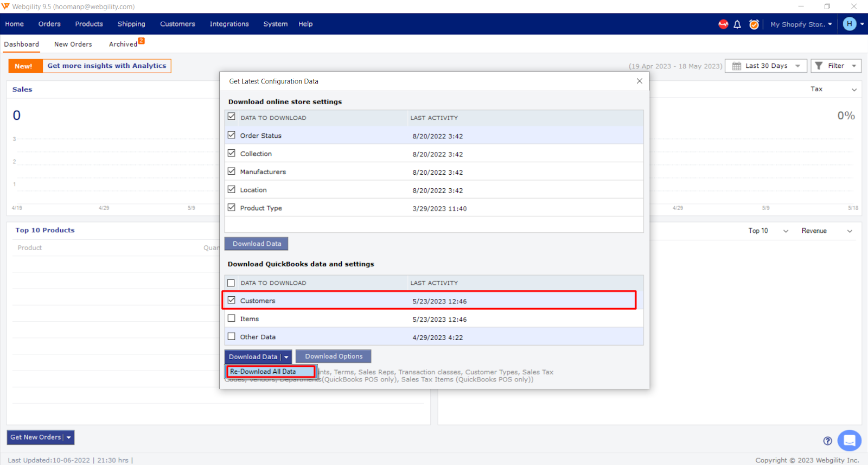Check the Items checkbox
Viewport: 868px width, 465px height.
coord(232,319)
